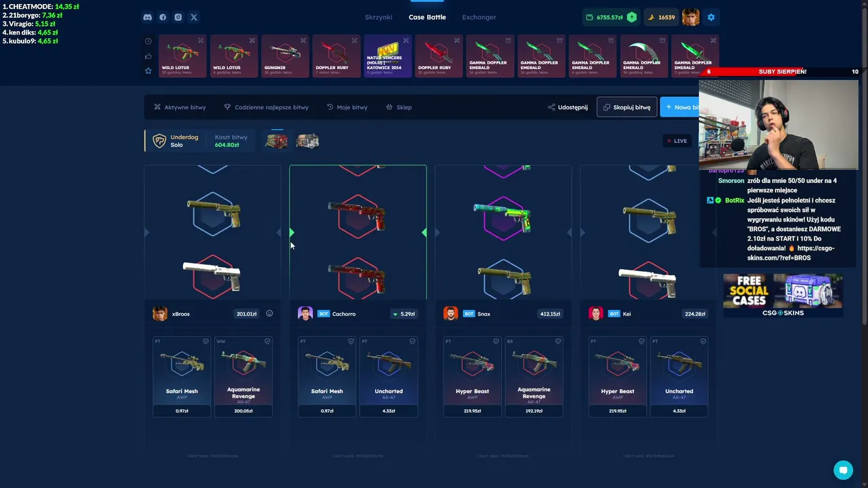Click xBroos Safari Mesh AWP card
Viewport: 868px width, 488px height.
(182, 376)
